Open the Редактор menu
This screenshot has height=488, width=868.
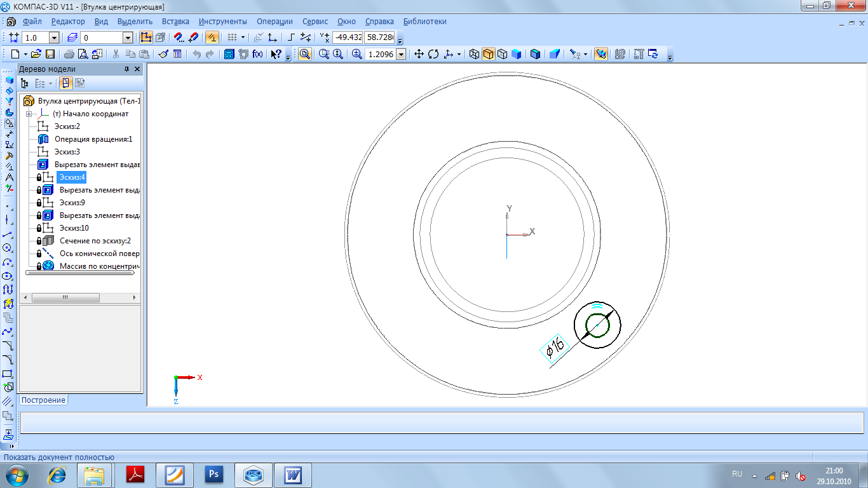tap(67, 22)
